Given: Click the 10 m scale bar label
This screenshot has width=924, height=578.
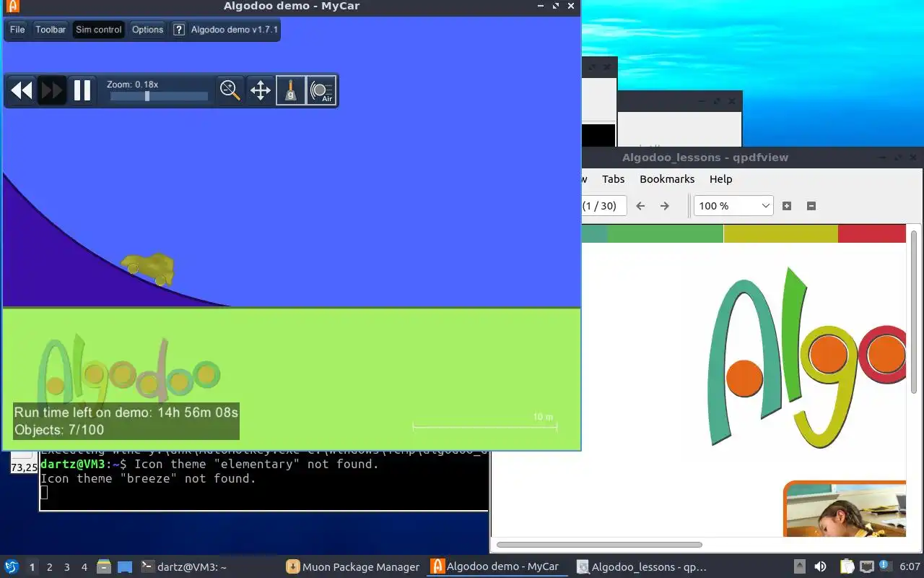Looking at the screenshot, I should [543, 417].
